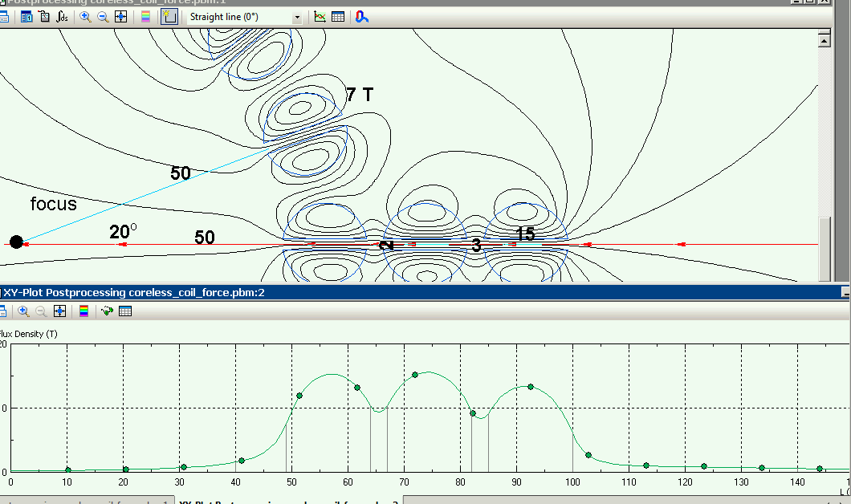Show the XY-plot data table

[x=125, y=311]
